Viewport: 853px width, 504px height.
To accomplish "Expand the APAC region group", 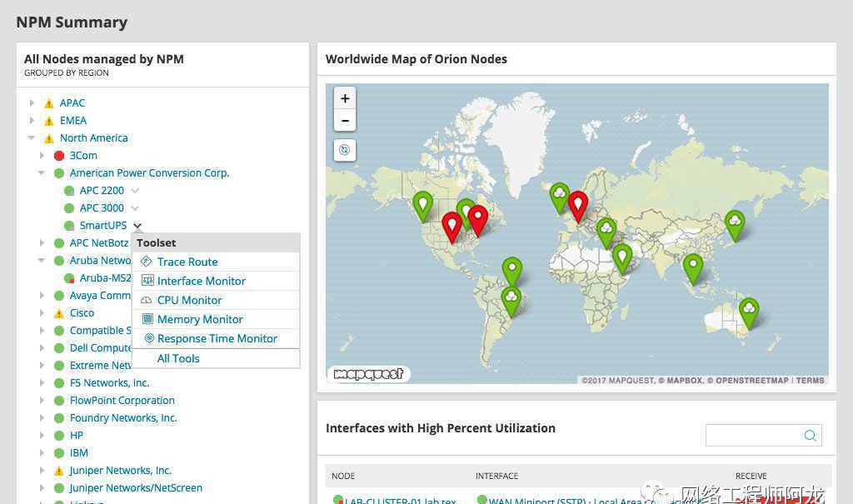I will coord(32,103).
